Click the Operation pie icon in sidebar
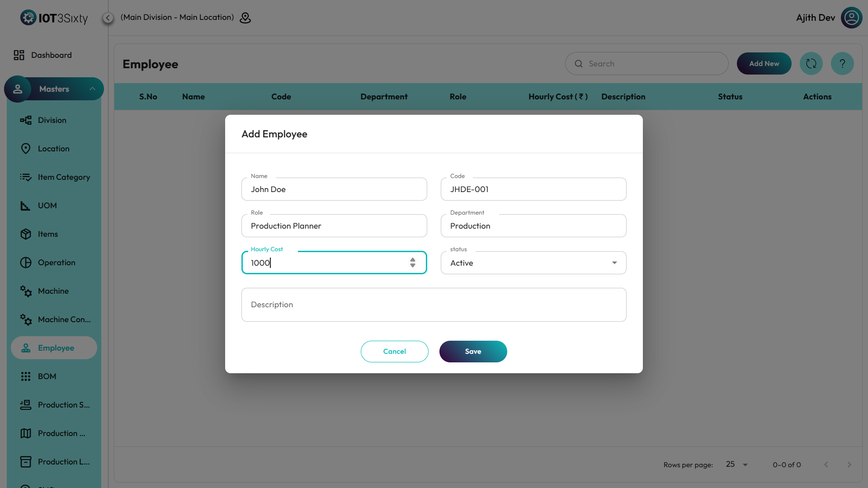Viewport: 868px width, 488px height. coord(26,263)
